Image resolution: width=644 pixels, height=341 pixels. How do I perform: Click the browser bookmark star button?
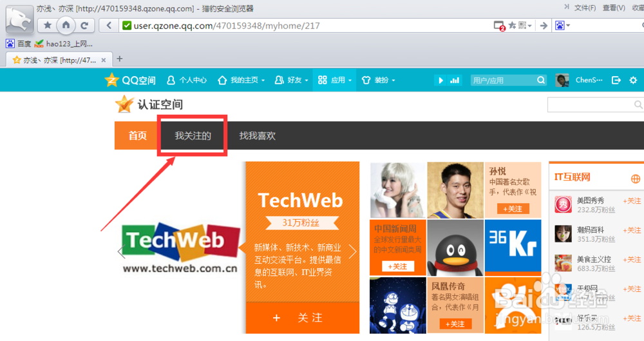click(48, 26)
